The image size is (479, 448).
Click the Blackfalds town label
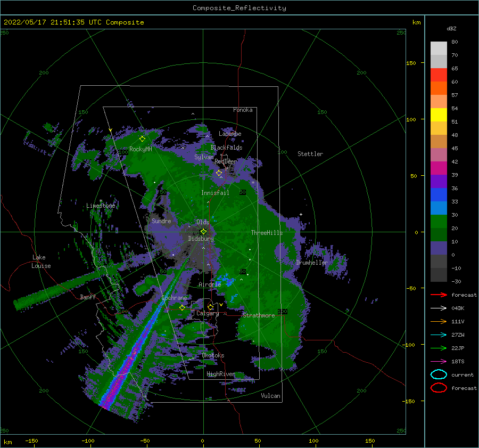226,148
